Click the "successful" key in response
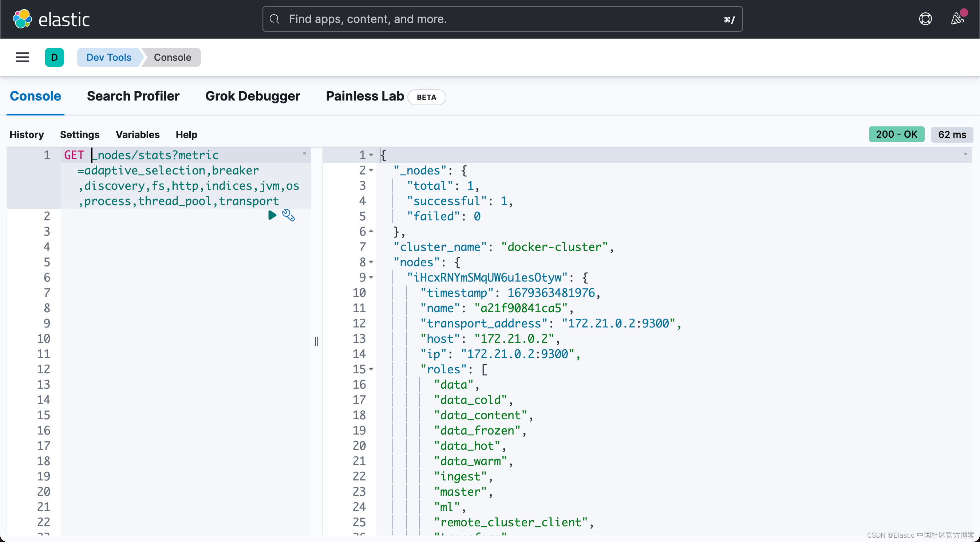 pos(447,201)
